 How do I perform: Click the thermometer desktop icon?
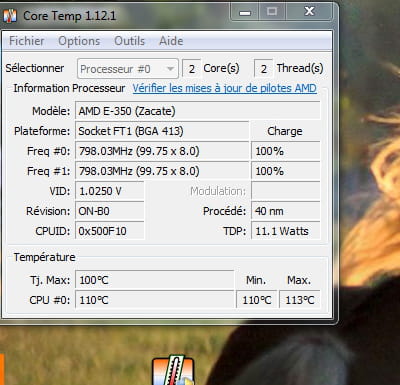coord(173,371)
